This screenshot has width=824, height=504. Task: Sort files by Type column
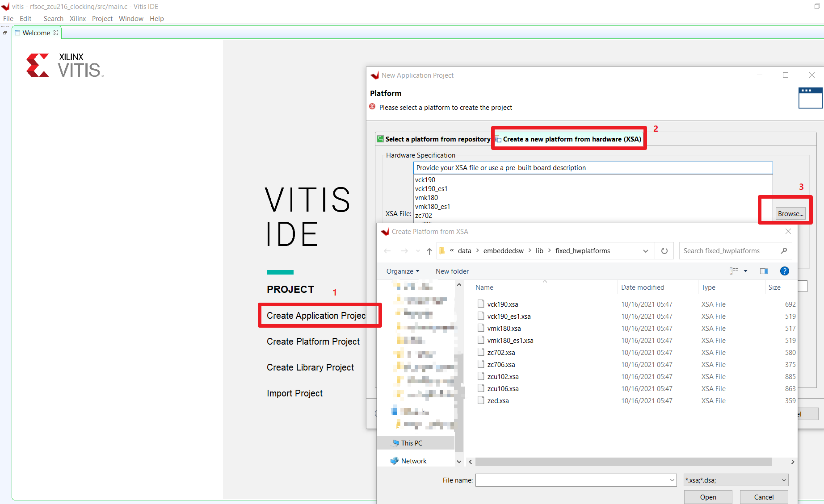coord(708,287)
